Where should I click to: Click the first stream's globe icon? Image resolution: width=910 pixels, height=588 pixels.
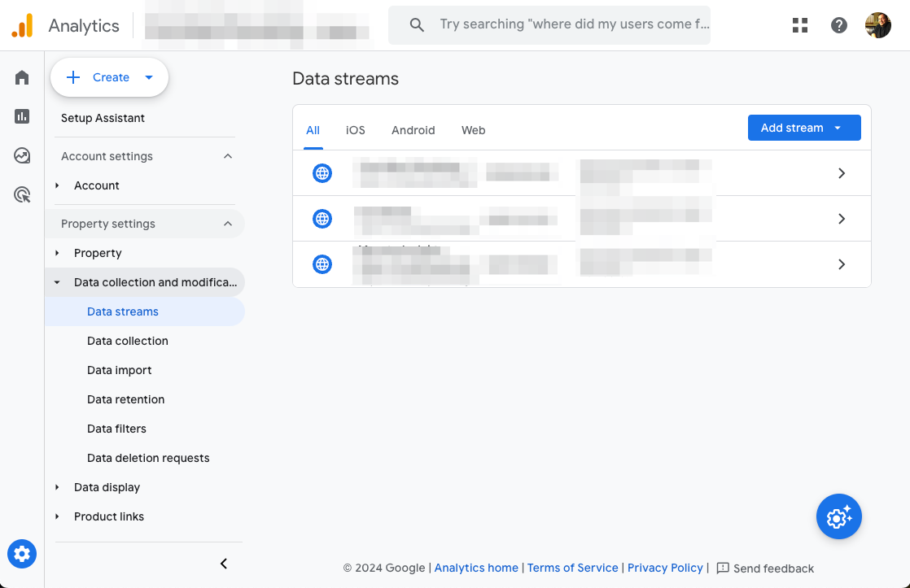[322, 172]
